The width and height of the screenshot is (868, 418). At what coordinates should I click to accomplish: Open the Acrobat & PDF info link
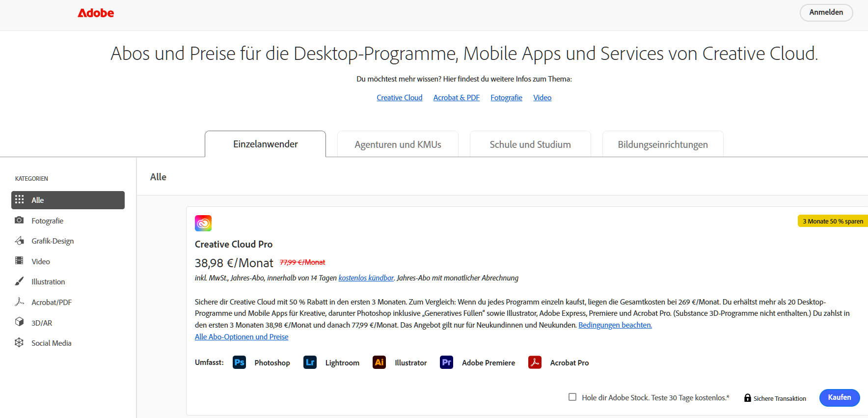click(x=457, y=98)
